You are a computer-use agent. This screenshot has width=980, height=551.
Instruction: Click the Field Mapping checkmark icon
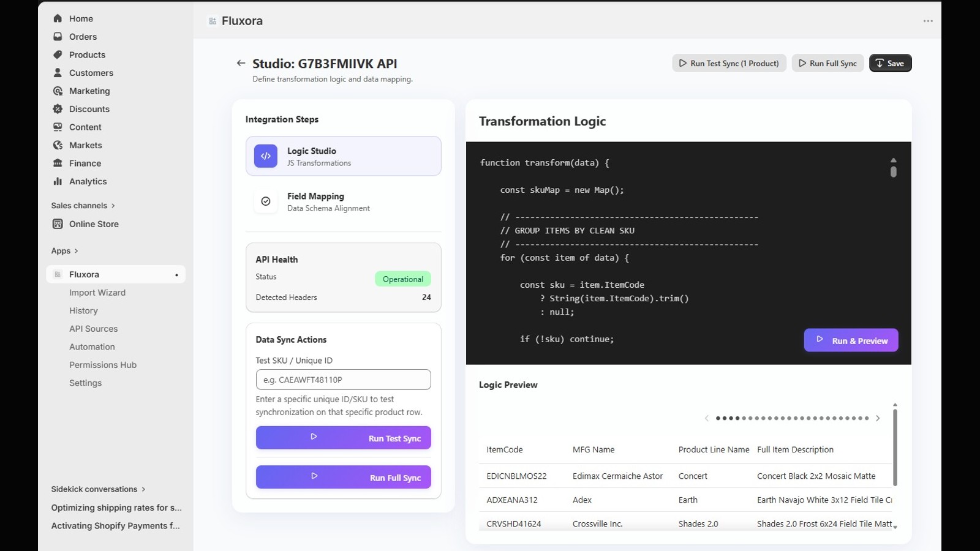tap(266, 201)
